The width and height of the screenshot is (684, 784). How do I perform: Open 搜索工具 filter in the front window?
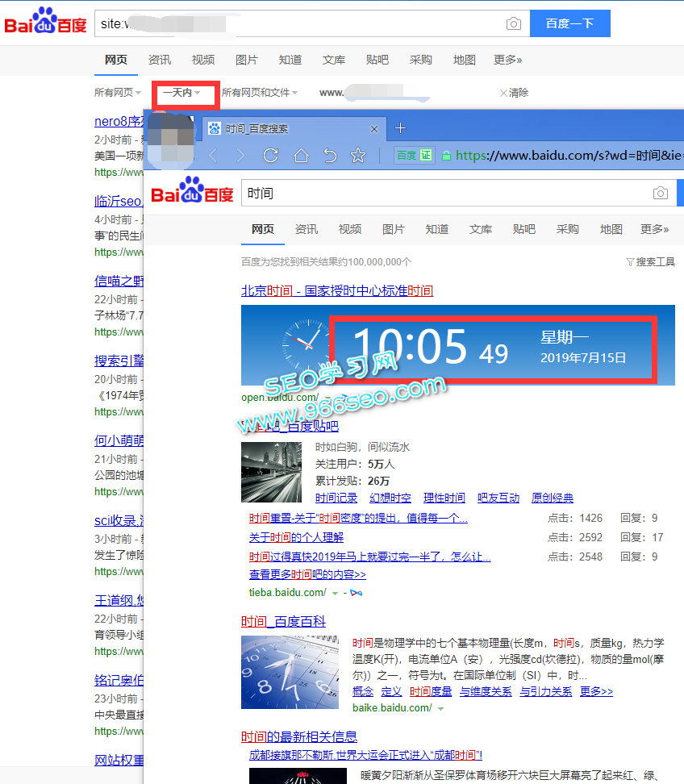coord(650,262)
